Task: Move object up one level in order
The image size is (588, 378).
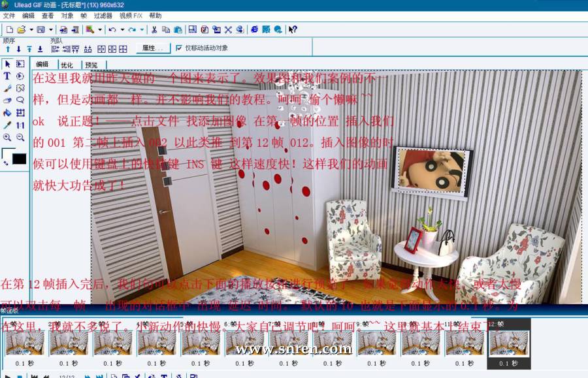Action: (x=8, y=49)
